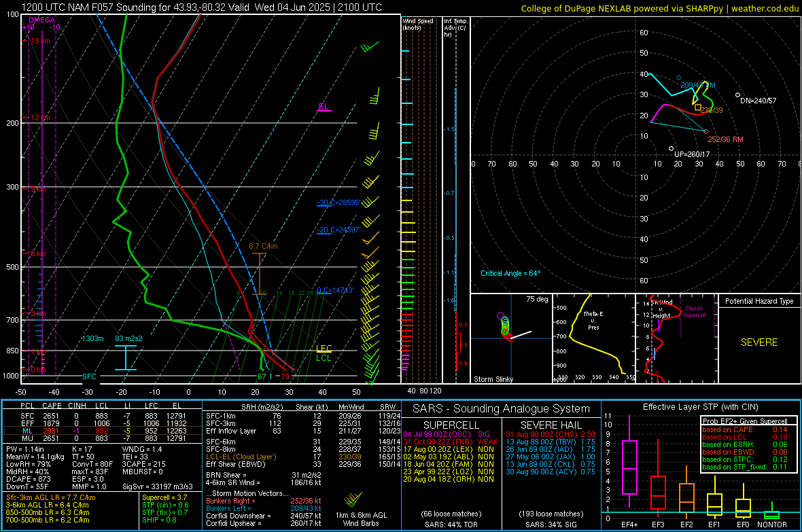Click the 'Eff Shear (EBWD)' row label
The width and height of the screenshot is (802, 532).
click(236, 464)
